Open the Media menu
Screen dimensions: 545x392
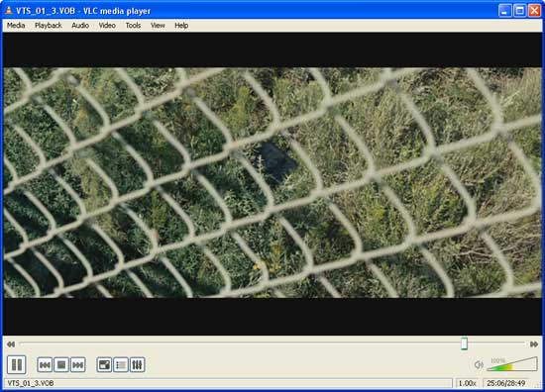(x=16, y=26)
